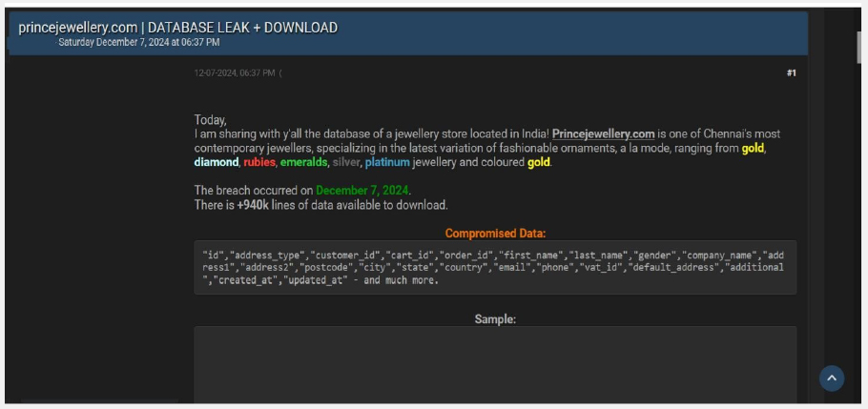
Task: Click the scroll-to-top arrow button
Action: [832, 378]
